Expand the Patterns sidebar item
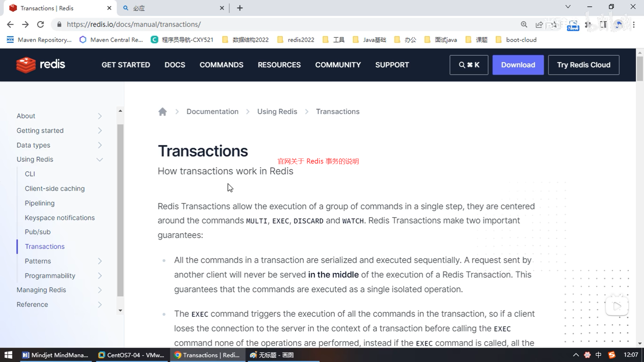This screenshot has width=644, height=362. coord(100,261)
